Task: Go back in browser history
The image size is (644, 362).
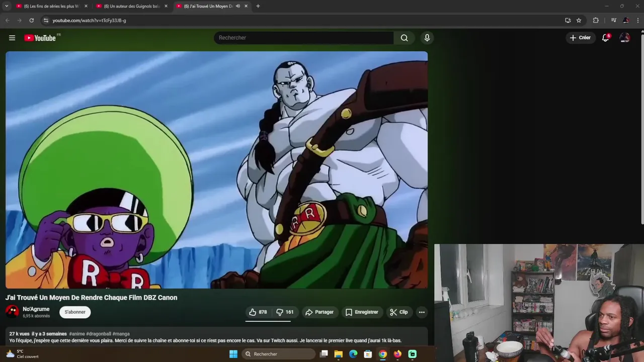Action: tap(7, 20)
